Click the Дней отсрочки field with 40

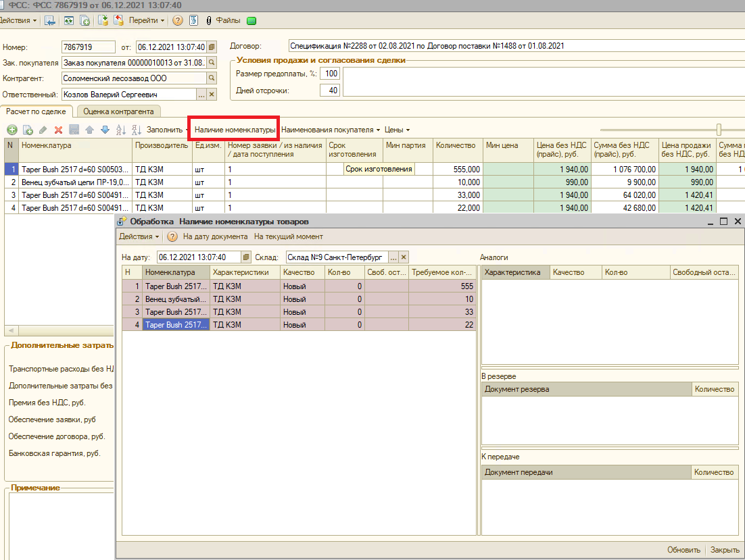click(x=330, y=90)
